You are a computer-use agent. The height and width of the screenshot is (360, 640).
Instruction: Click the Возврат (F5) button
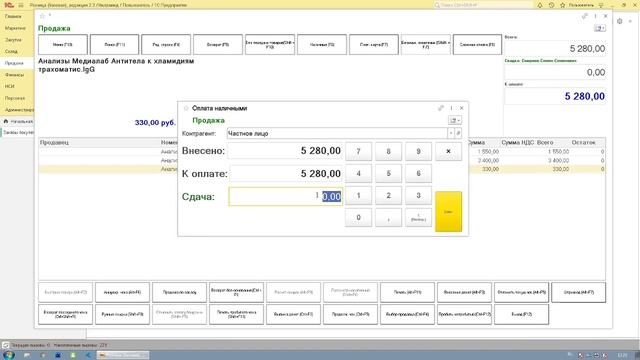point(218,44)
